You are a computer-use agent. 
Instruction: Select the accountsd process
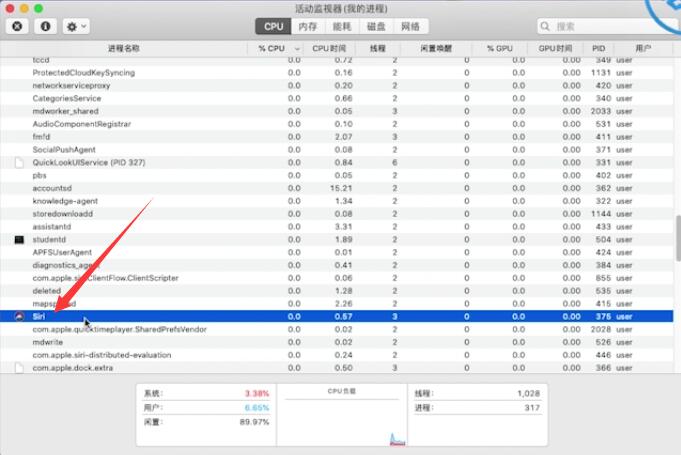(52, 188)
